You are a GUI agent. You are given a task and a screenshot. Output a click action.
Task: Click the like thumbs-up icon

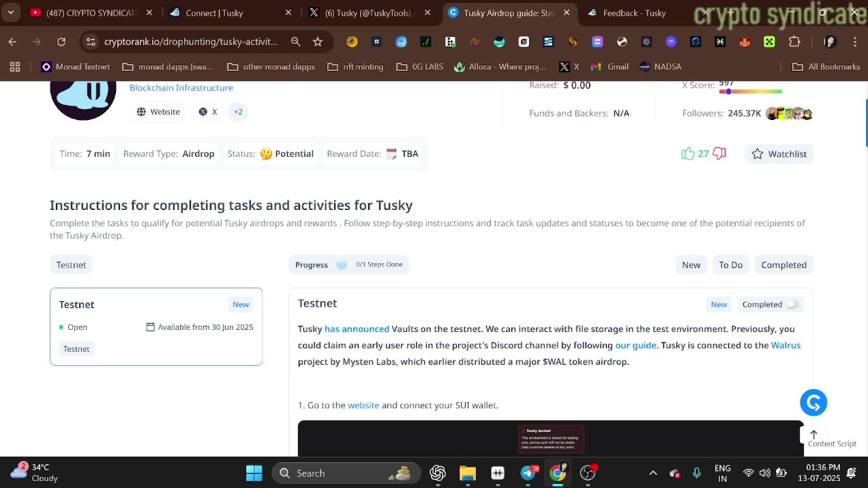[x=688, y=154]
